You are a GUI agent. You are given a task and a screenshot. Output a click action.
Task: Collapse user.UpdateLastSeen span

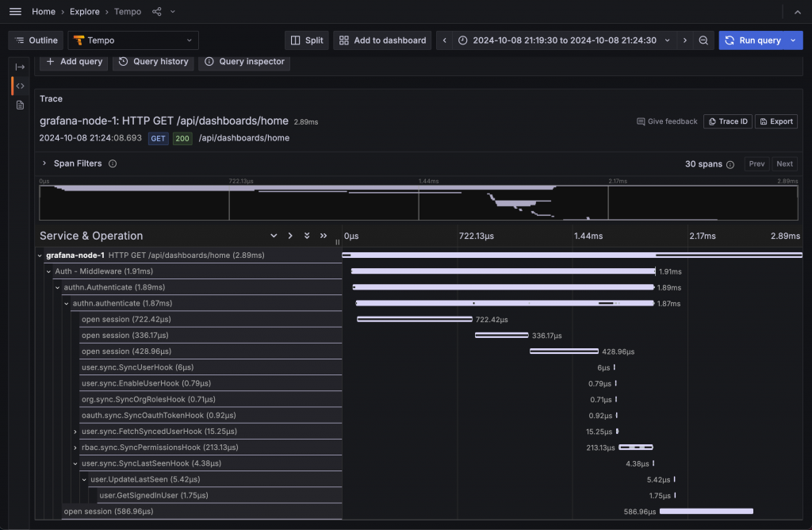pyautogui.click(x=84, y=480)
